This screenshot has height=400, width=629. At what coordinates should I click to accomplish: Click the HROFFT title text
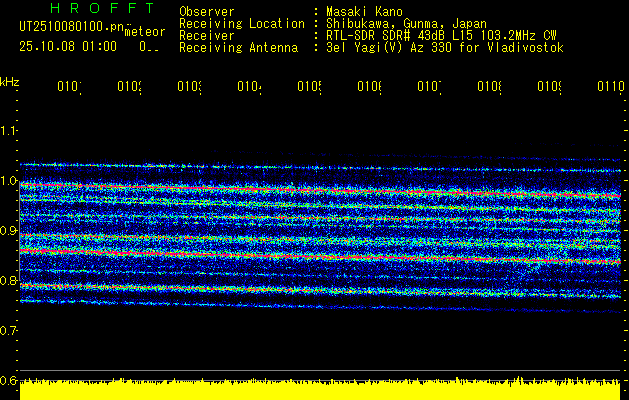103,8
